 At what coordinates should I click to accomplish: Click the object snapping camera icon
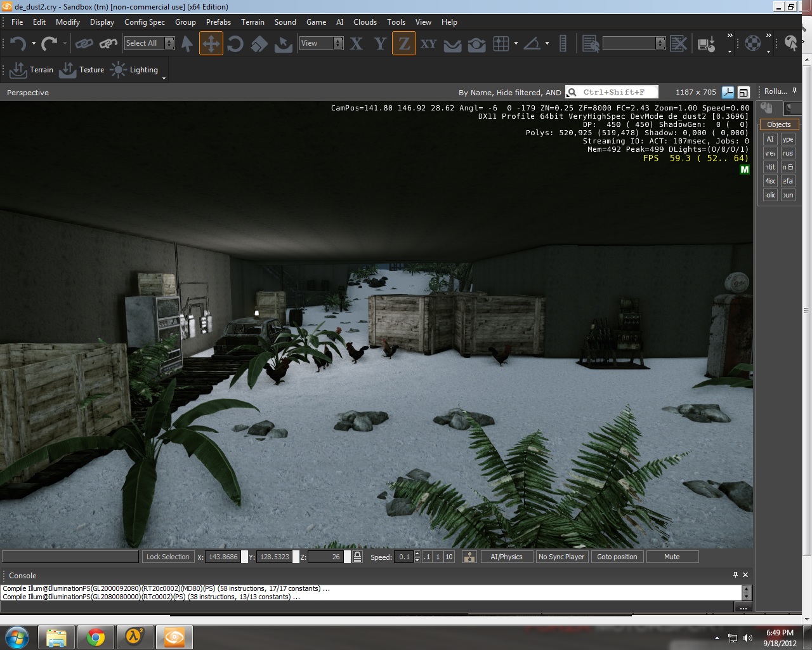coord(476,44)
